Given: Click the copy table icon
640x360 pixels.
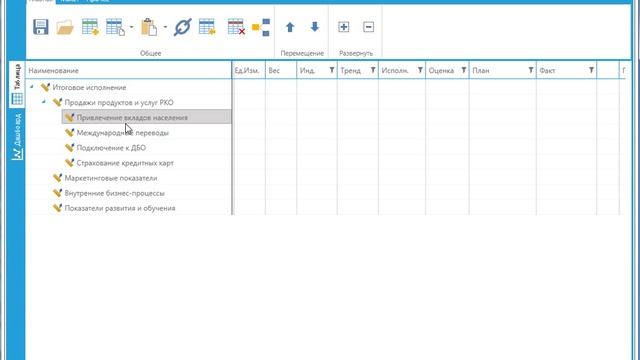Looking at the screenshot, I should [x=115, y=27].
